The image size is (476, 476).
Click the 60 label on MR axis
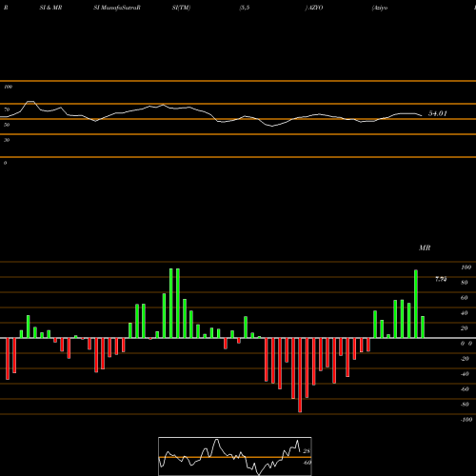[465, 298]
